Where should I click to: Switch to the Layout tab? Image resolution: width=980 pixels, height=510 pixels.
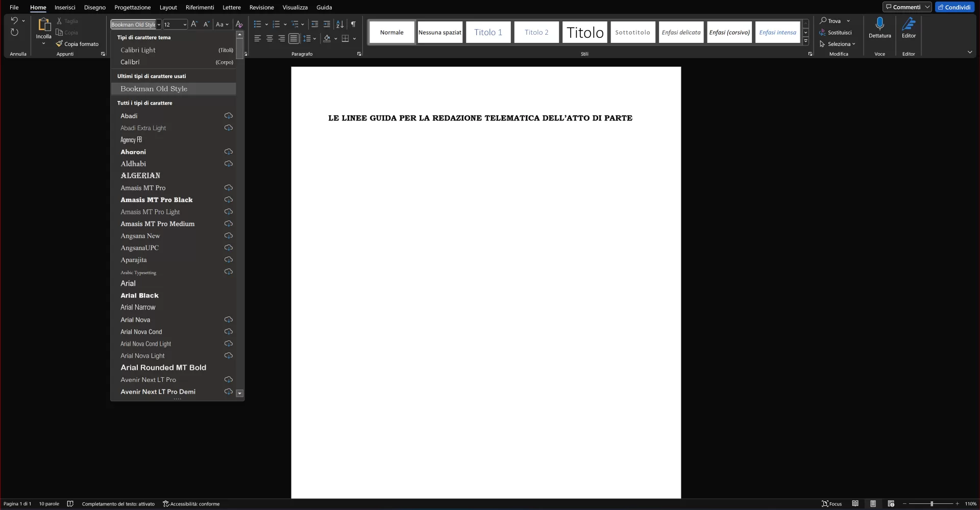[168, 7]
